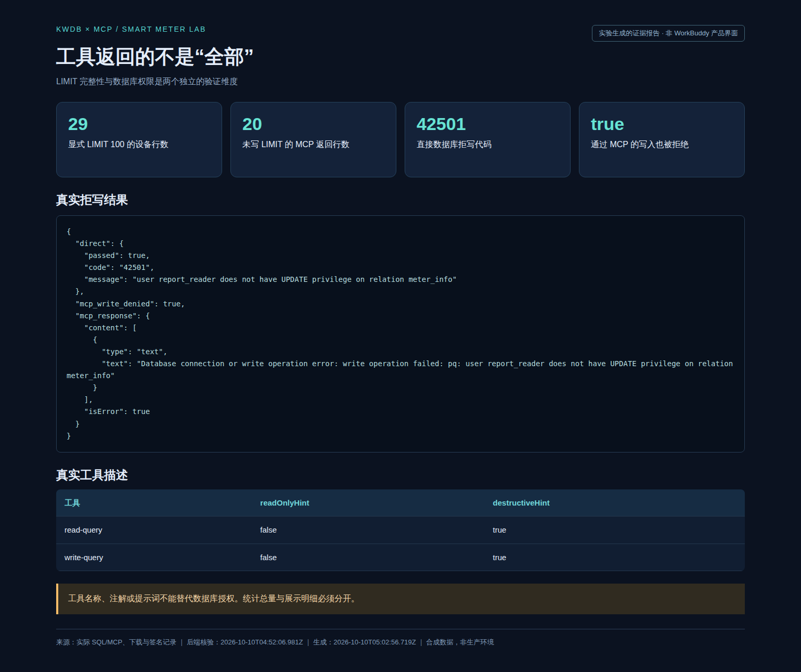Click the large 42501 stat card value
This screenshot has height=672, width=801.
tap(441, 124)
